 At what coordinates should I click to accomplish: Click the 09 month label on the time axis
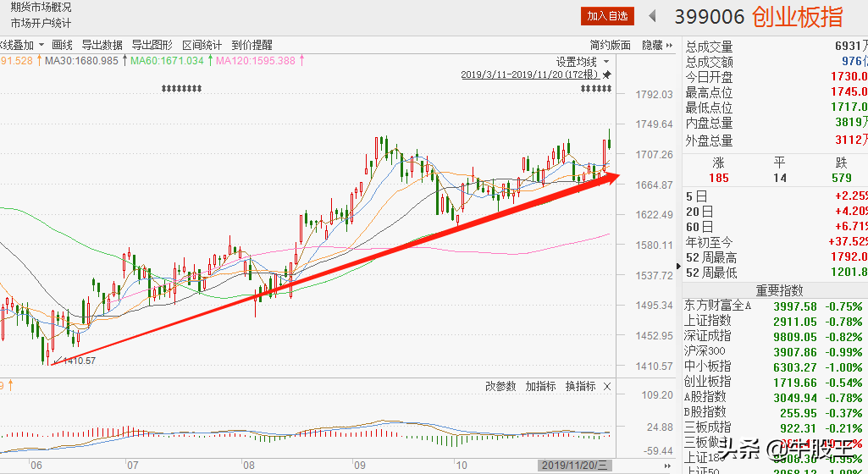(360, 466)
